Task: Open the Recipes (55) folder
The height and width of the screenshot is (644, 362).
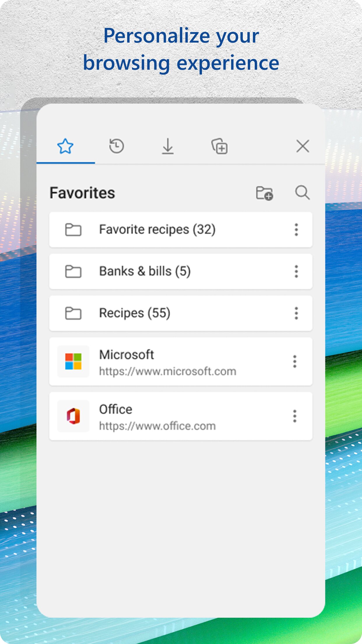Action: [181, 313]
